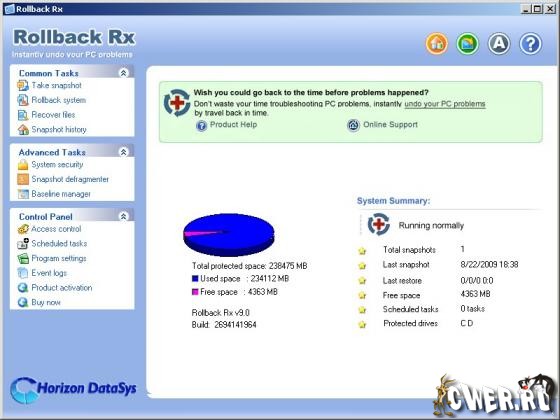Open the Online Support link

tap(390, 125)
